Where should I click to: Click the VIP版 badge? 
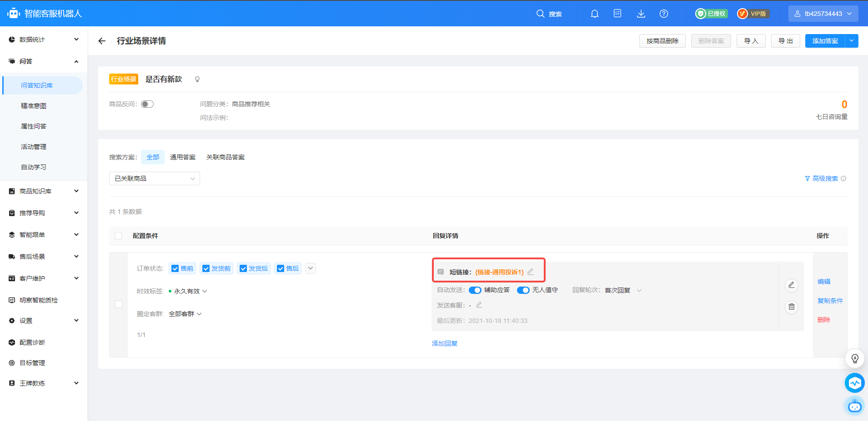tap(753, 14)
